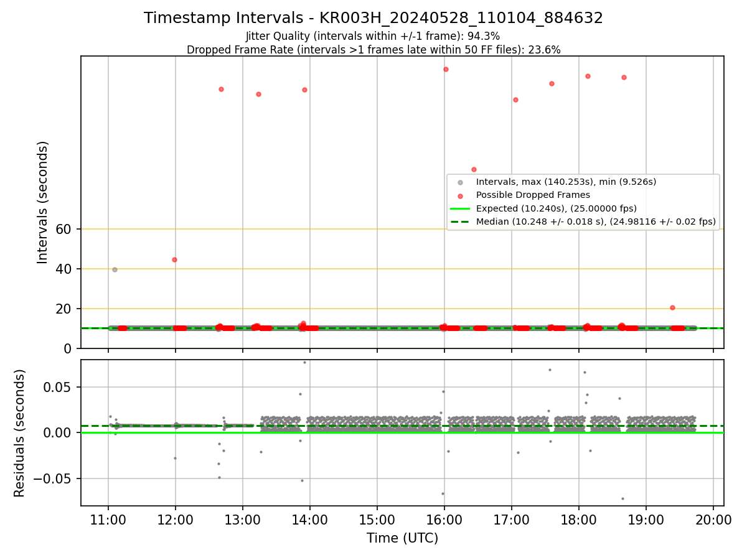Click the top red outlier point near 12:40

point(221,89)
